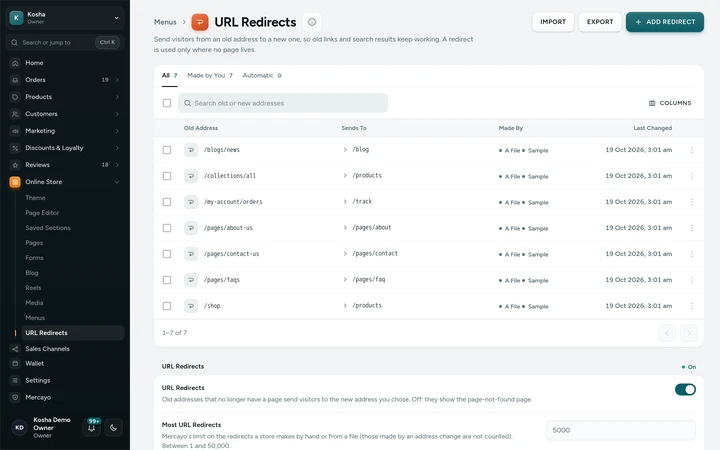This screenshot has height=450, width=720.
Task: Collapse the Online Store section chevron
Action: [x=117, y=182]
